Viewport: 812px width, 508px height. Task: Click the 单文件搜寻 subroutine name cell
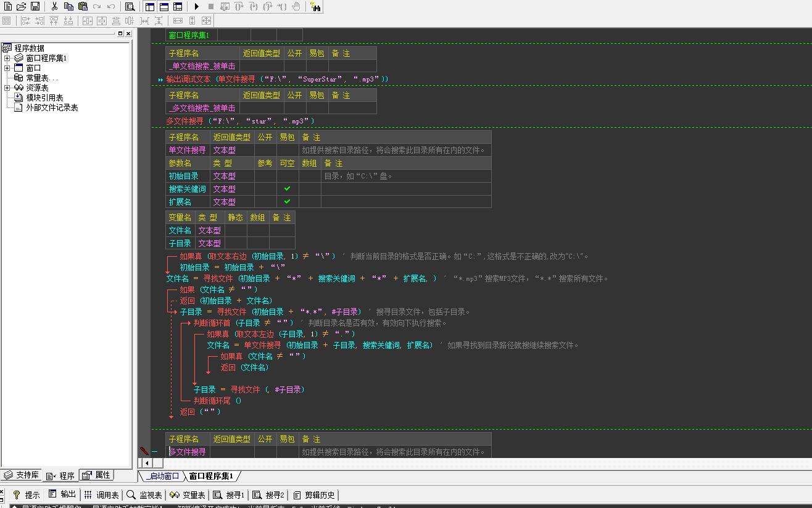pos(188,150)
